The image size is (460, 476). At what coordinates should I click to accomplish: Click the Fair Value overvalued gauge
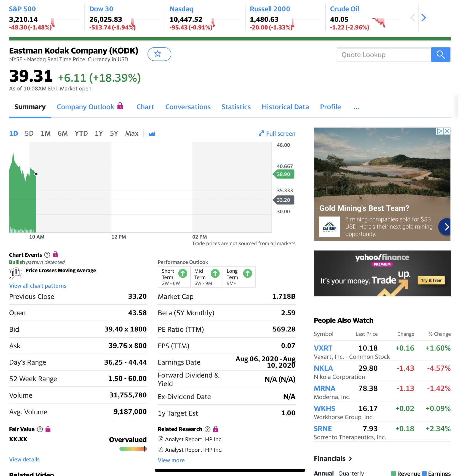pyautogui.click(x=133, y=449)
